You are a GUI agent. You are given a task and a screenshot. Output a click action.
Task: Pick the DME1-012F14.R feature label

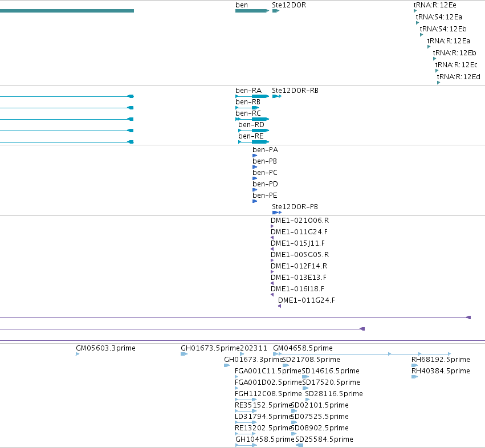click(x=299, y=266)
